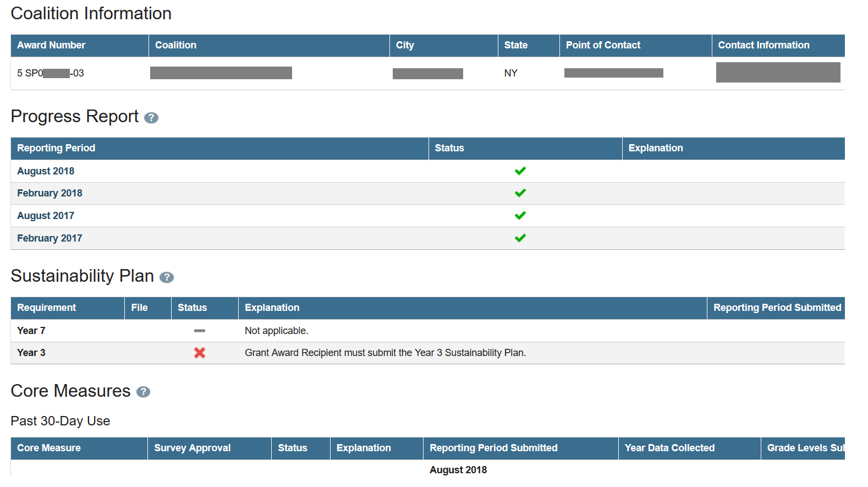This screenshot has height=487, width=868.
Task: Click the Core Measures help icon
Action: click(143, 392)
